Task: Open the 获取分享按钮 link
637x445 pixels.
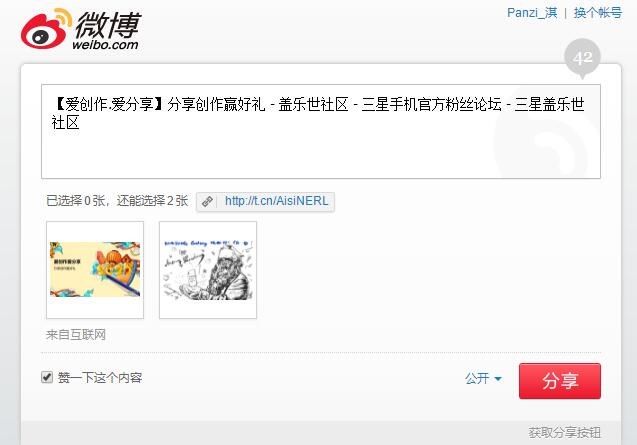Action: coord(565,433)
